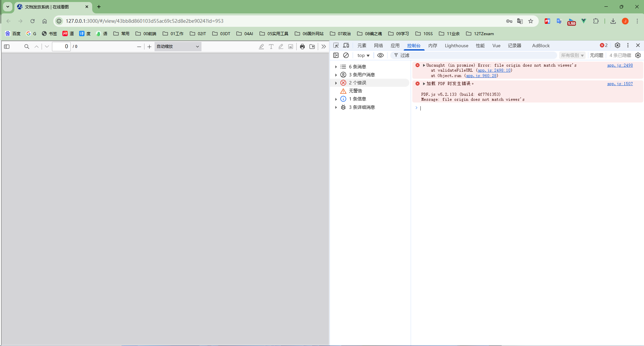The image size is (644, 346).
Task: Open the 自动缩放 zoom level dropdown
Action: pyautogui.click(x=177, y=47)
